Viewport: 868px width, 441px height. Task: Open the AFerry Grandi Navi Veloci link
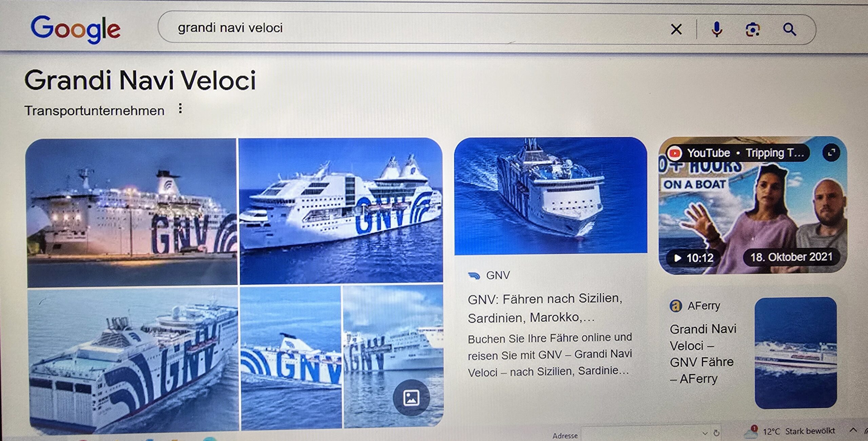[x=703, y=354]
